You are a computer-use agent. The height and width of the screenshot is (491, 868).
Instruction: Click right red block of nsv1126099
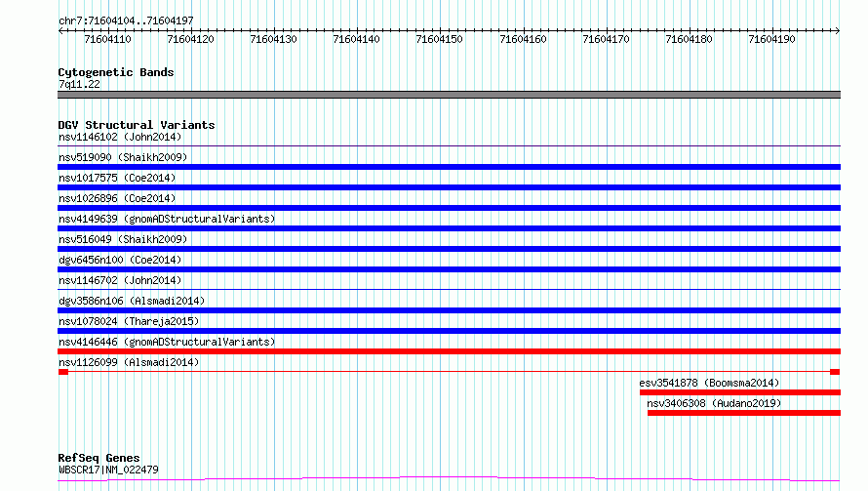(835, 372)
